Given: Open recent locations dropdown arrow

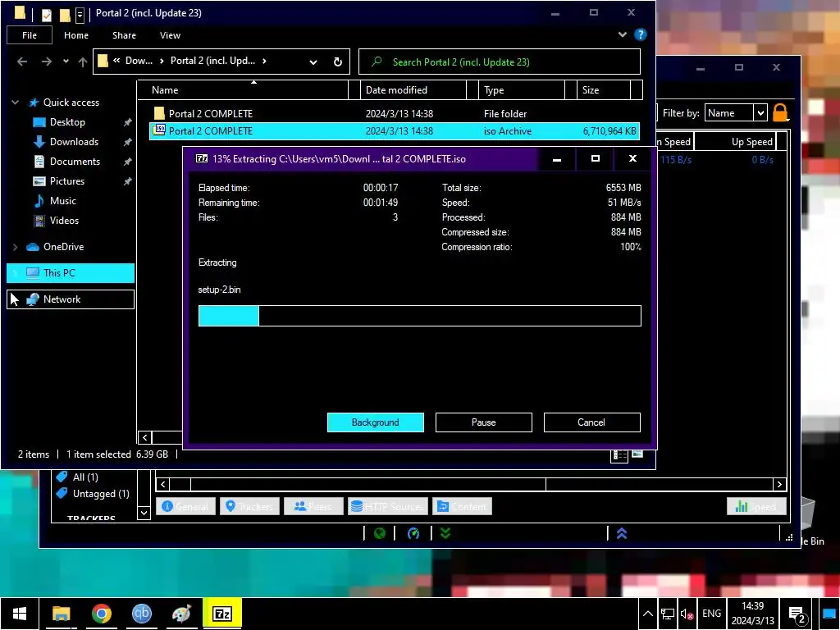Looking at the screenshot, I should coord(66,61).
